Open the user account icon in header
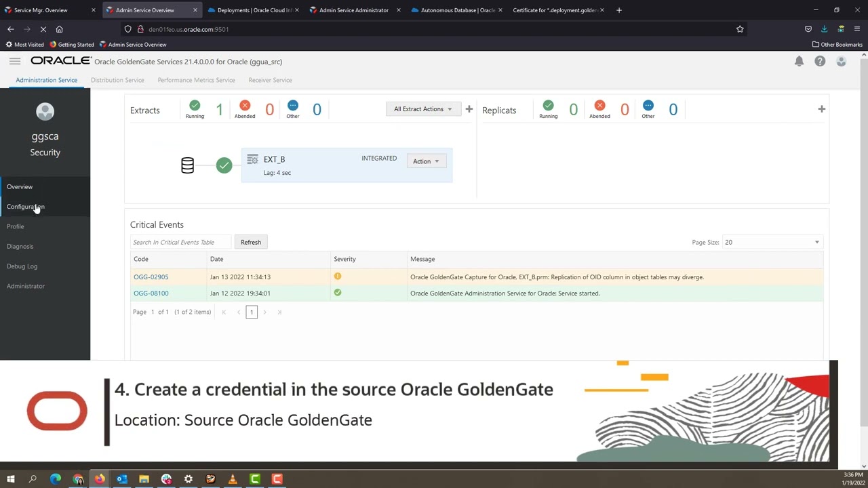Image resolution: width=868 pixels, height=488 pixels. click(841, 61)
